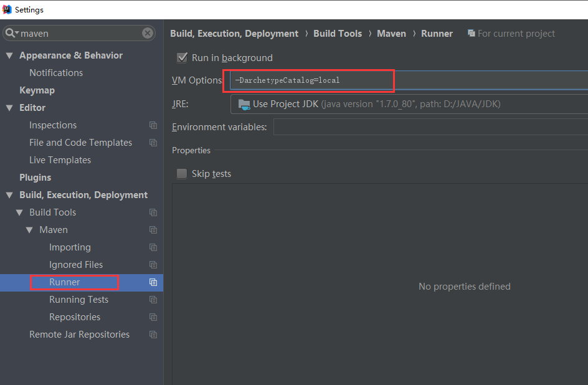Collapse the Maven tree node
The width and height of the screenshot is (588, 385).
29,230
